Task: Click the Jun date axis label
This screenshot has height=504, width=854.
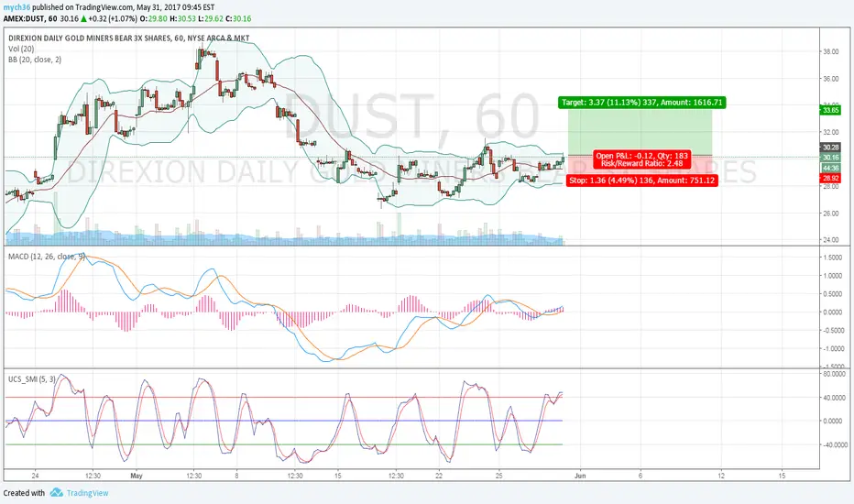Action: coord(580,476)
